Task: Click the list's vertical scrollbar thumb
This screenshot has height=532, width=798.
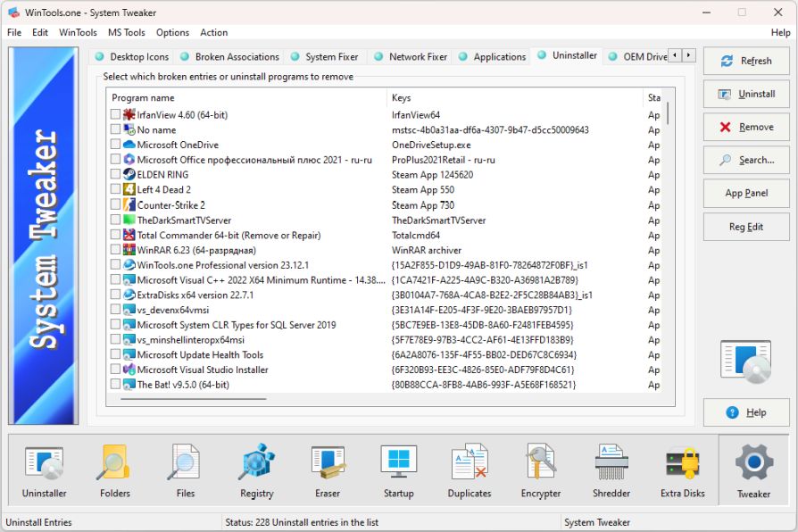Action: 667,112
